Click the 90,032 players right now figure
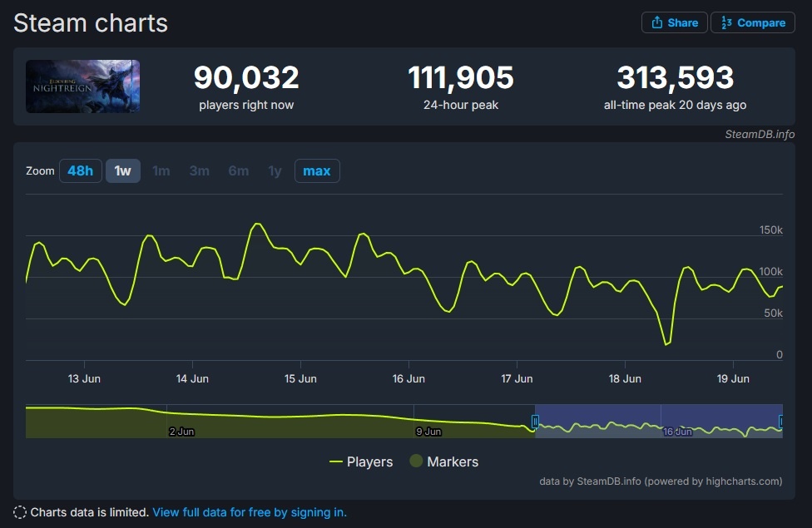Viewport: 812px width, 528px height. click(246, 77)
